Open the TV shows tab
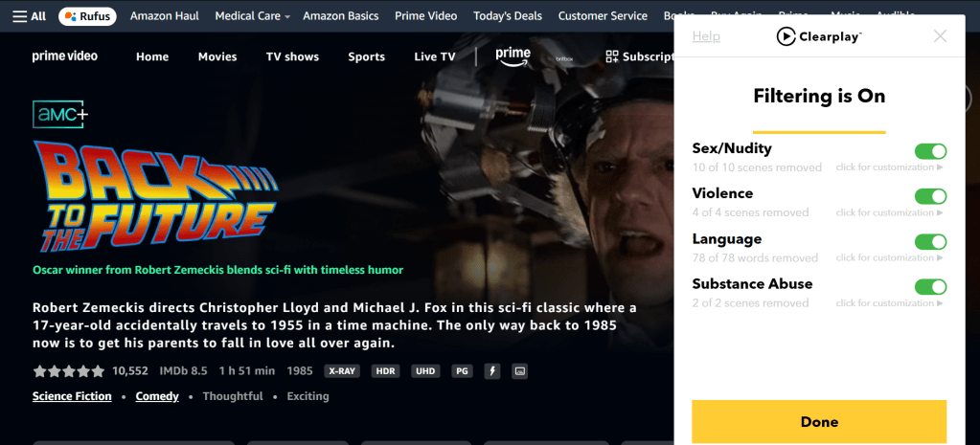 (292, 56)
